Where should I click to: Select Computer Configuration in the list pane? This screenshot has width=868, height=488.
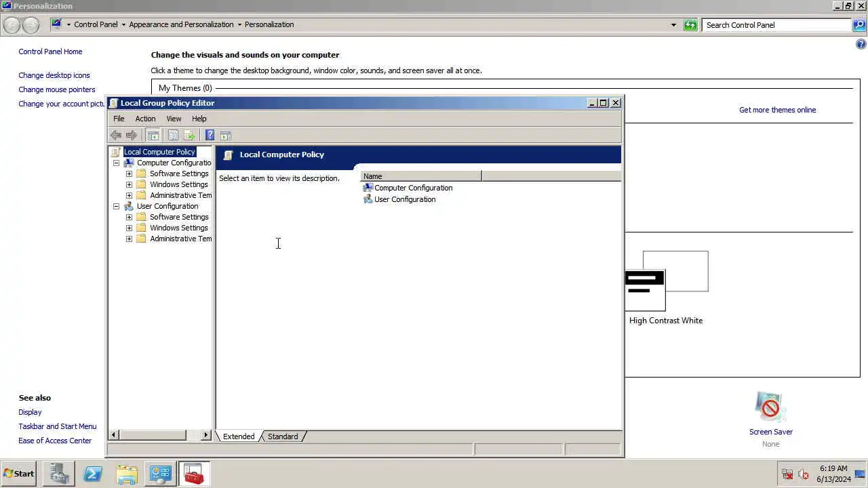click(413, 188)
